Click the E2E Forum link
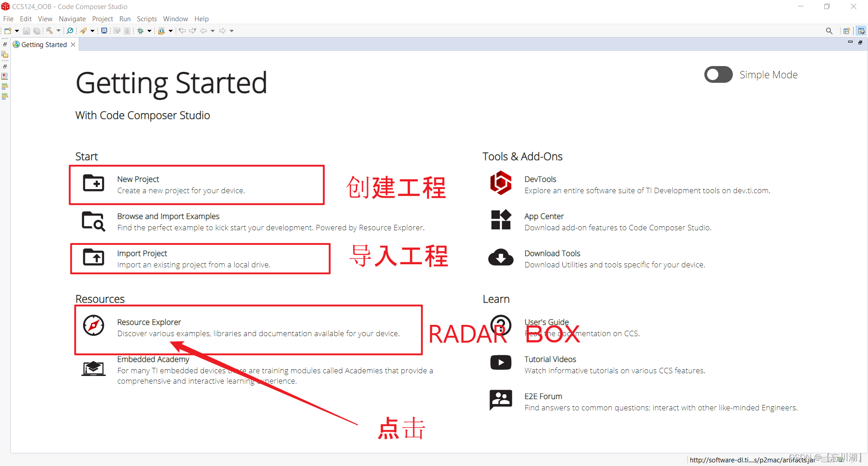Viewport: 868px width, 466px height. 543,396
